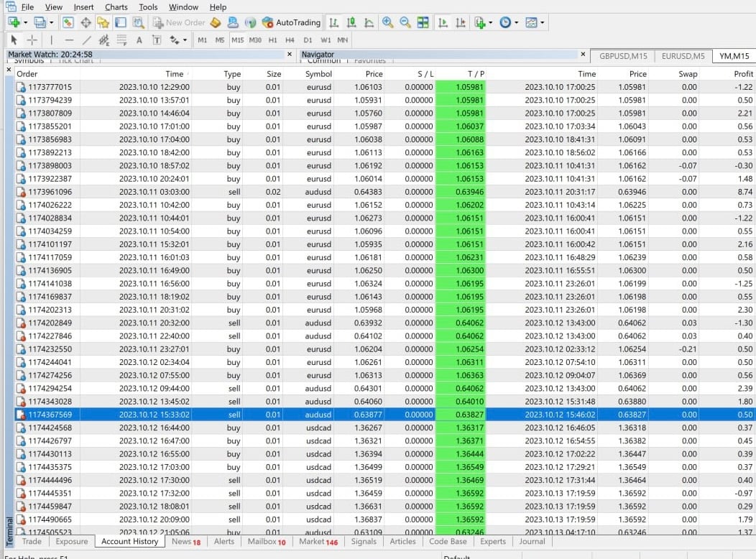Switch timeframe to H4
The height and width of the screenshot is (559, 756).
pos(290,40)
